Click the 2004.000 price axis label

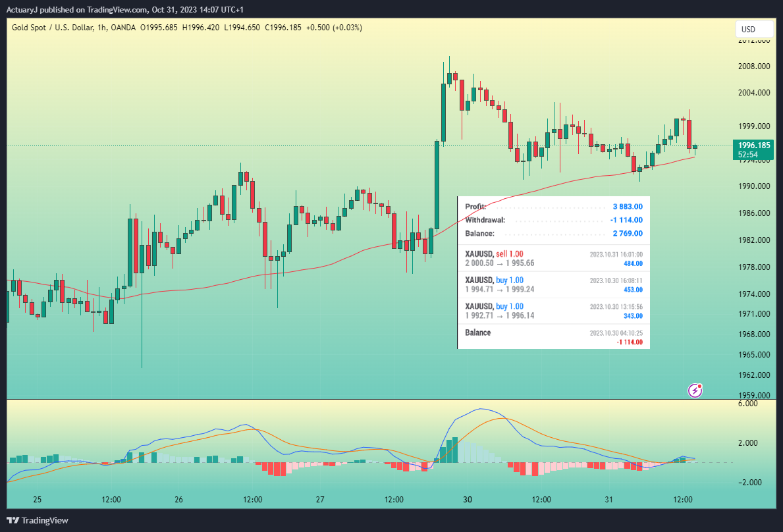[754, 92]
